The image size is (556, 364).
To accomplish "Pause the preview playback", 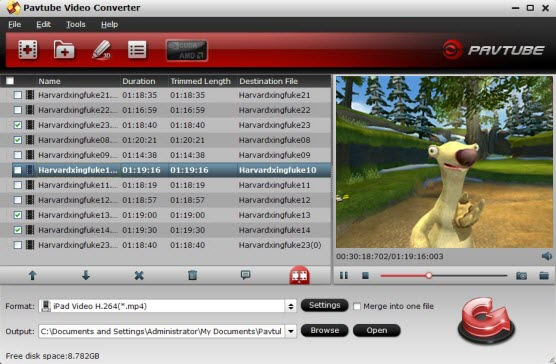I will (344, 275).
